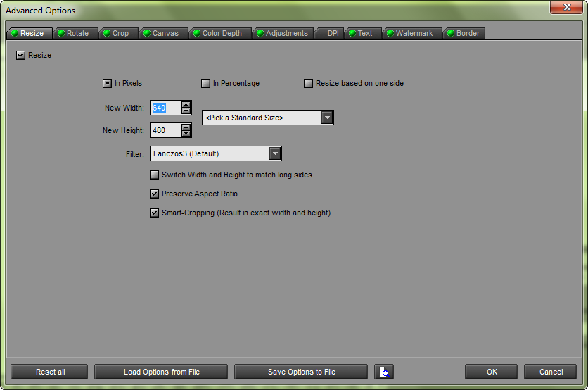Screen dimensions: 588x390
Task: Click the preview icon button beside Save Options
Action: (x=383, y=372)
